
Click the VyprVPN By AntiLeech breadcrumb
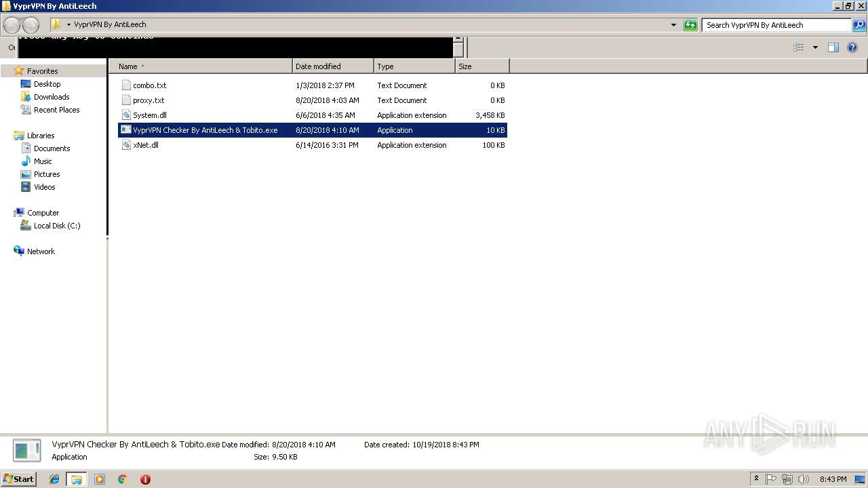coord(110,24)
